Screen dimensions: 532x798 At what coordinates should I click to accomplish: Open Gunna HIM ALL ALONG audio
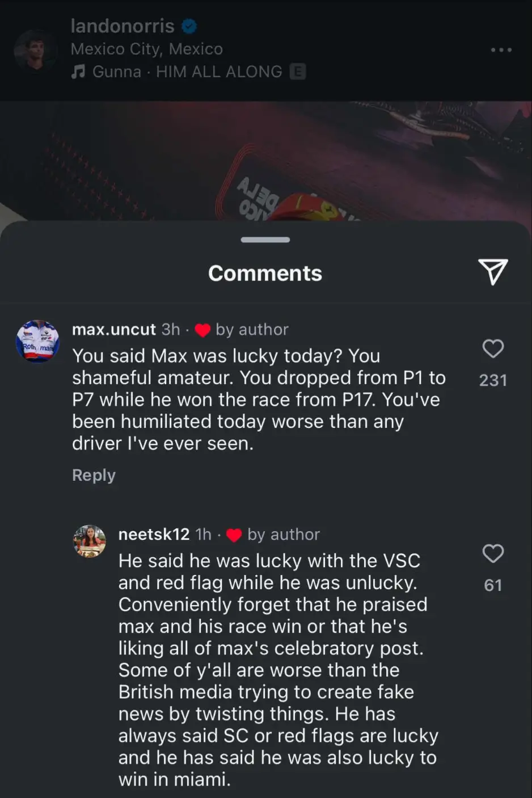(x=187, y=72)
